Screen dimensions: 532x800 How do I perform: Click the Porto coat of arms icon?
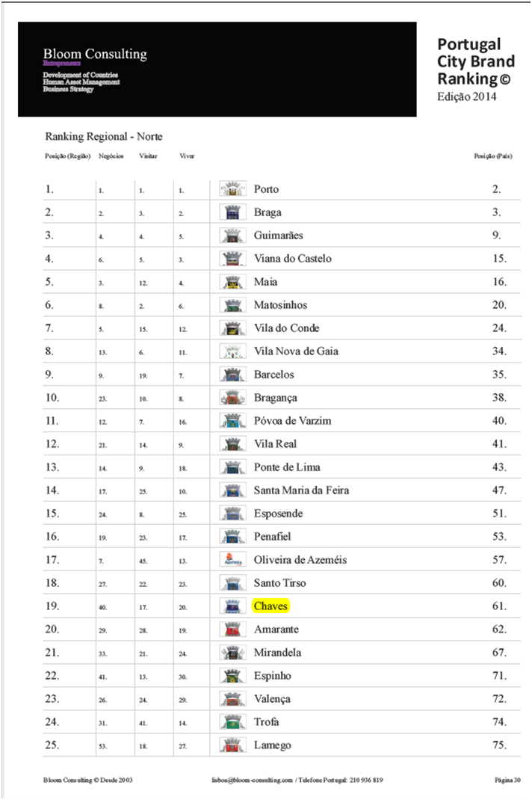(233, 189)
